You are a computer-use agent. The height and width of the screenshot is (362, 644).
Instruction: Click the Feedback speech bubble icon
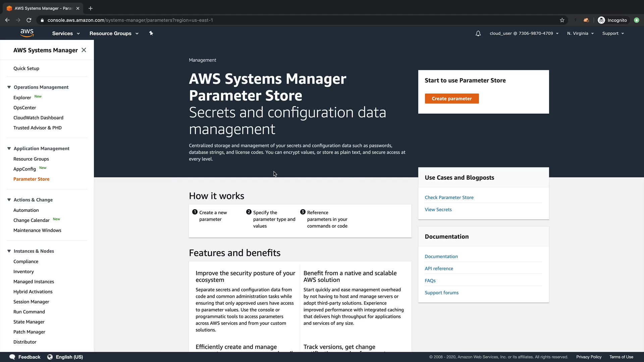[12, 357]
